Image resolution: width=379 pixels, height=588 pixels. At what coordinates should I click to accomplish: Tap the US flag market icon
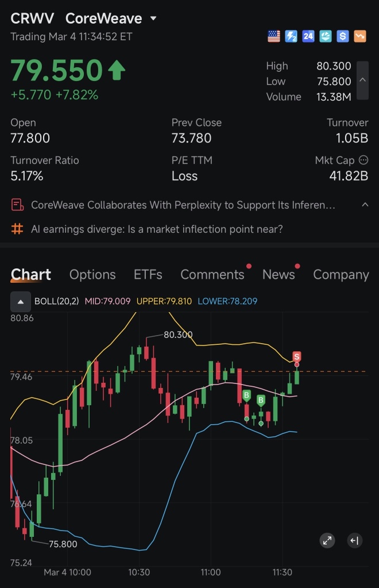pyautogui.click(x=274, y=36)
